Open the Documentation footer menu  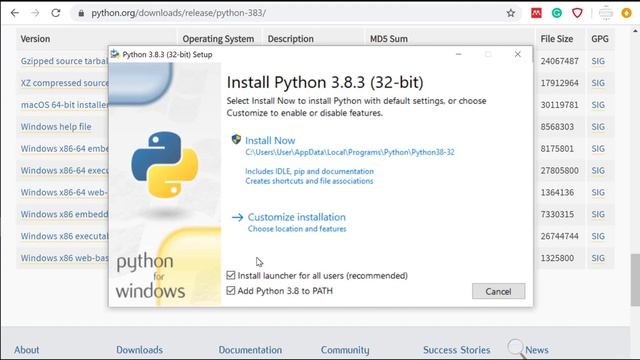[x=250, y=350]
